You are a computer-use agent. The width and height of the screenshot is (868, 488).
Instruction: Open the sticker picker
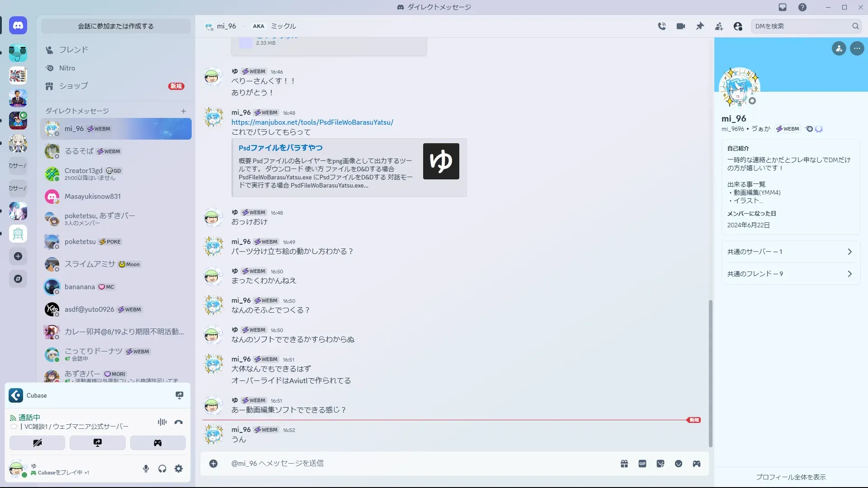pos(660,464)
